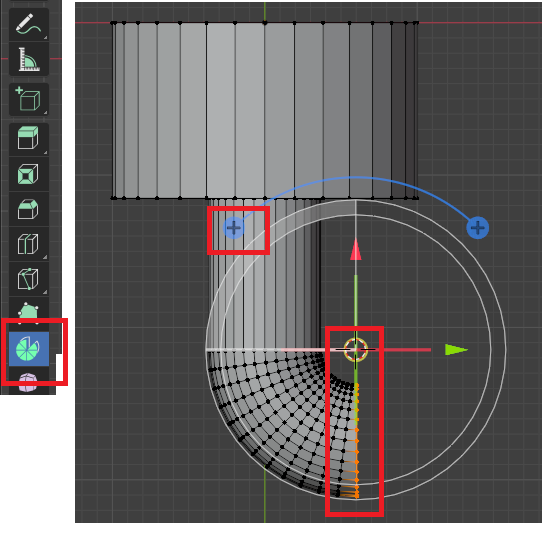Select the purple Smooth tool icon
The height and width of the screenshot is (533, 553).
(29, 382)
